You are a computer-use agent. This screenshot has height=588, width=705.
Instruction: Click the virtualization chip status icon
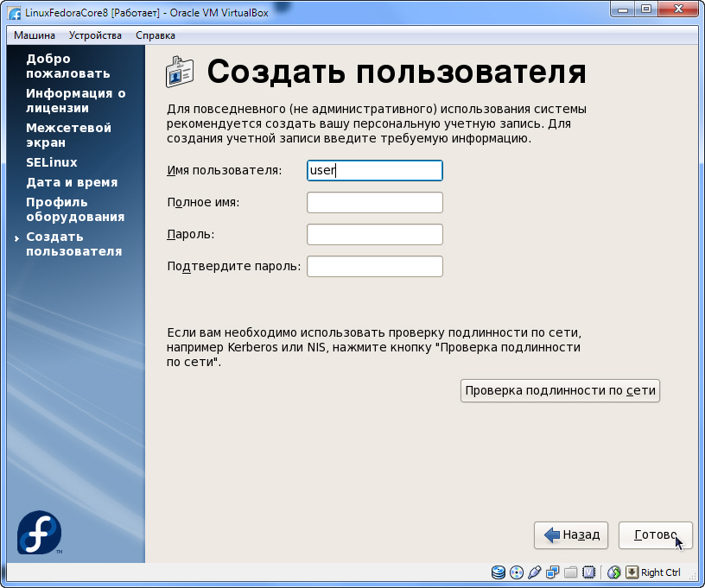pos(588,572)
